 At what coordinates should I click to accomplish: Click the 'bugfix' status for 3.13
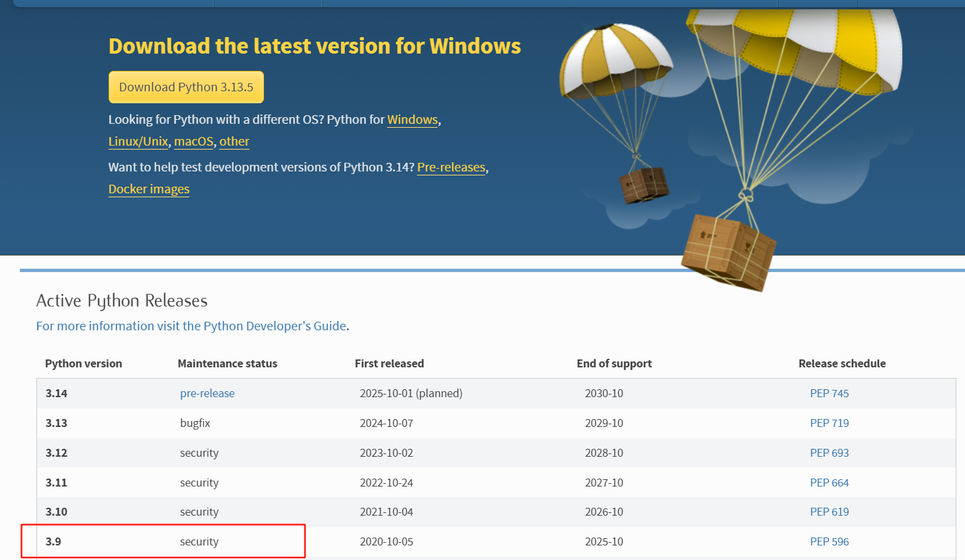(x=195, y=423)
